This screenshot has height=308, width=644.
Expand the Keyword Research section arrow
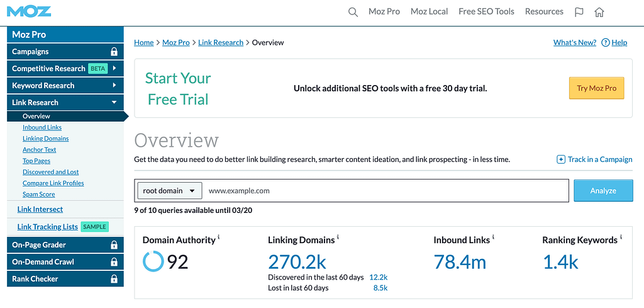[114, 86]
